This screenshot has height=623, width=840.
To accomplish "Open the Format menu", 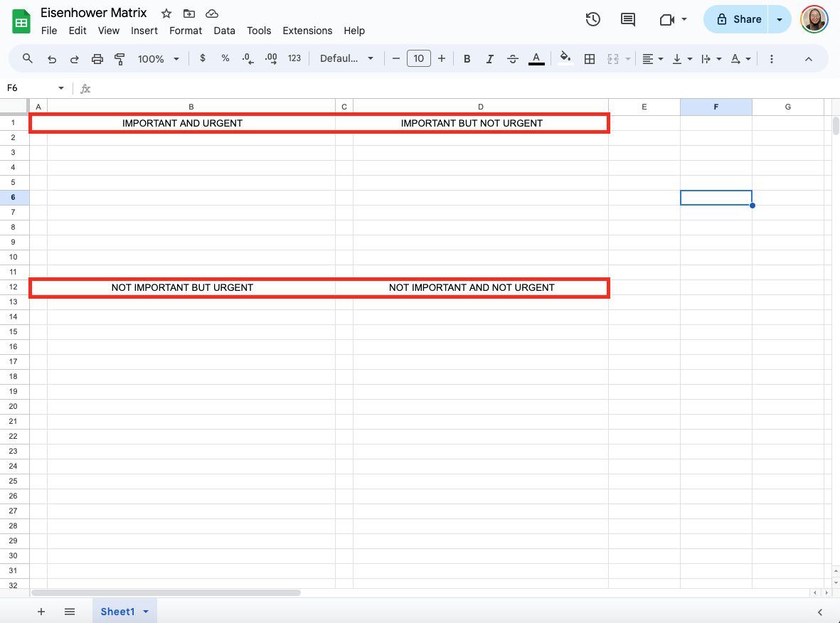I will click(x=185, y=31).
